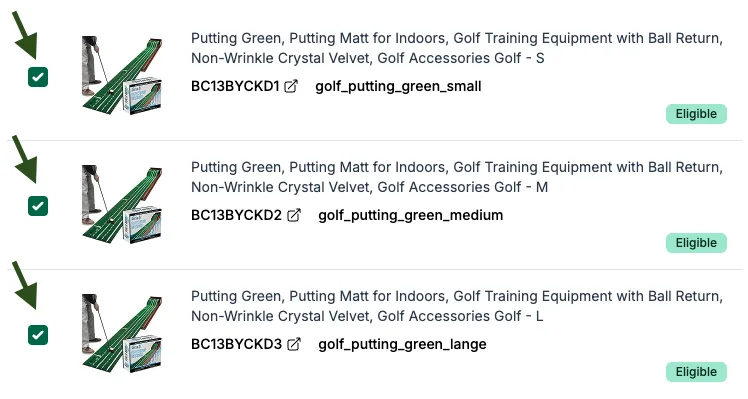Open external link icon next to BC13BYCKD2
Image resolution: width=748 pixels, height=399 pixels.
[294, 215]
